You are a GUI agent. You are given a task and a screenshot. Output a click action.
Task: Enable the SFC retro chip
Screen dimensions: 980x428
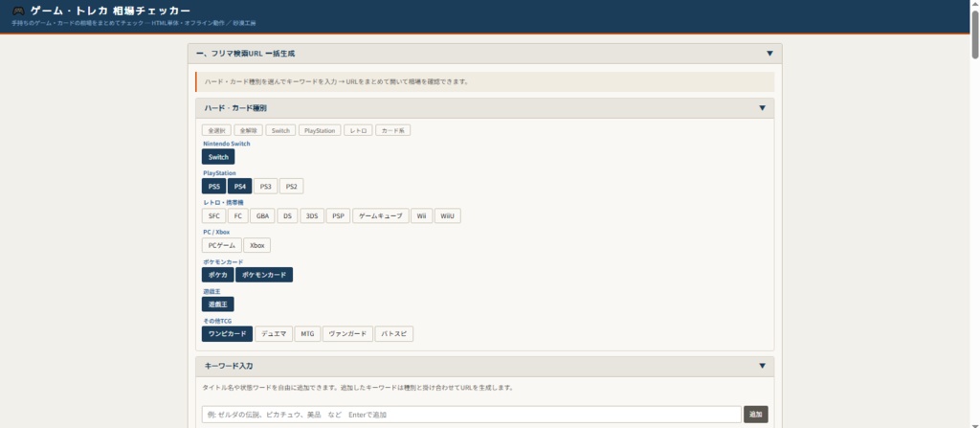213,215
